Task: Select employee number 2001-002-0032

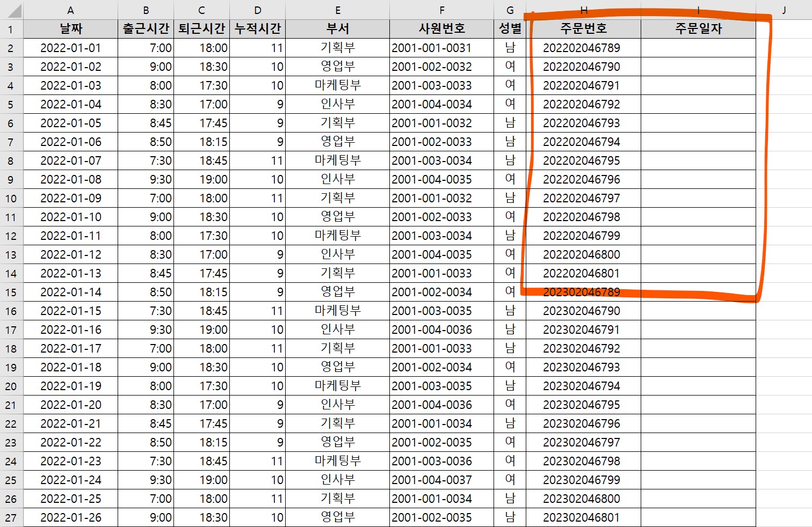Action: pos(442,67)
